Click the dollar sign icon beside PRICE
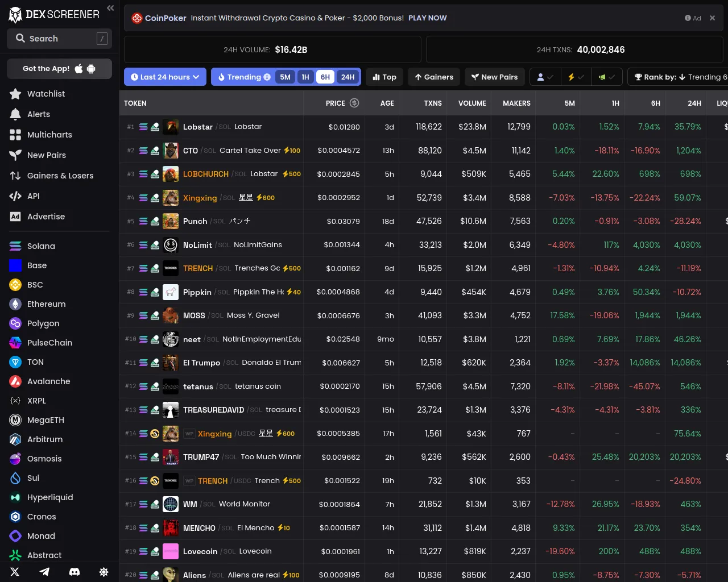The width and height of the screenshot is (728, 582). [354, 103]
